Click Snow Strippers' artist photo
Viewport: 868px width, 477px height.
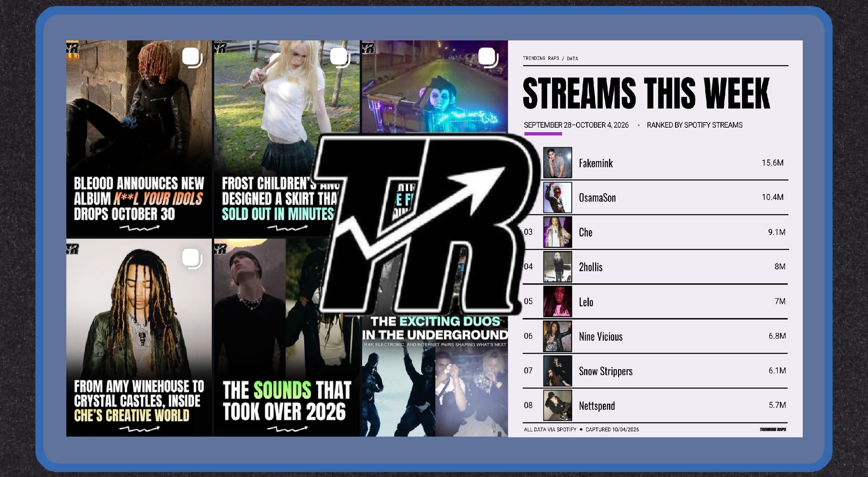(558, 371)
